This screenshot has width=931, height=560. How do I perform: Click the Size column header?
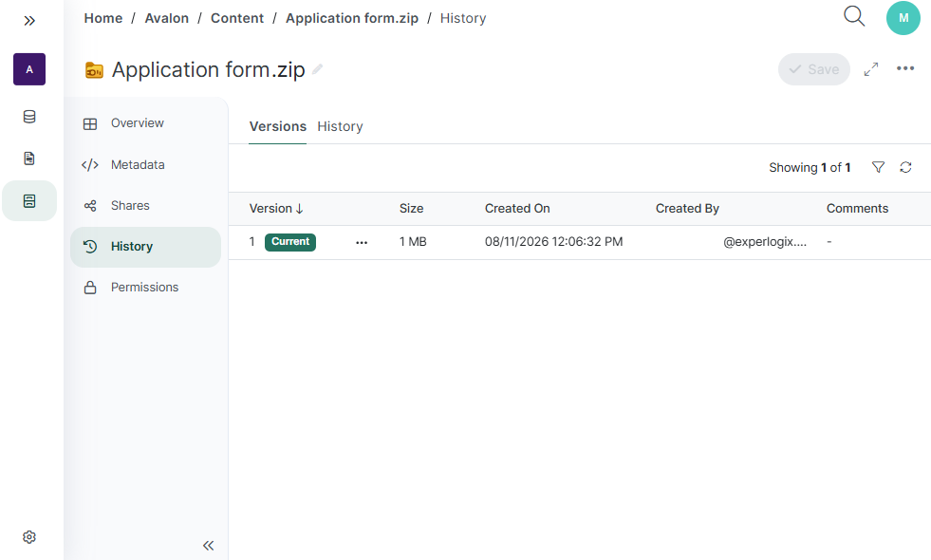click(412, 209)
